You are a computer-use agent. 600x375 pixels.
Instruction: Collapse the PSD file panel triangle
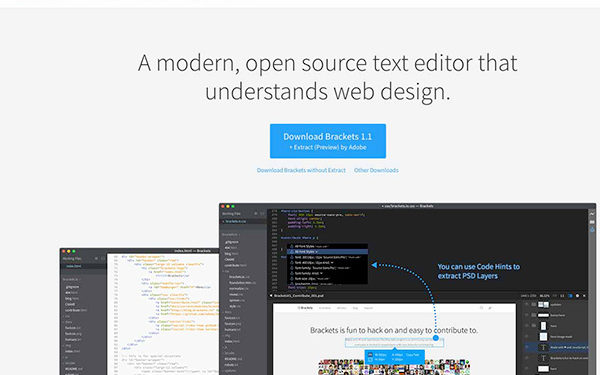pos(271,295)
